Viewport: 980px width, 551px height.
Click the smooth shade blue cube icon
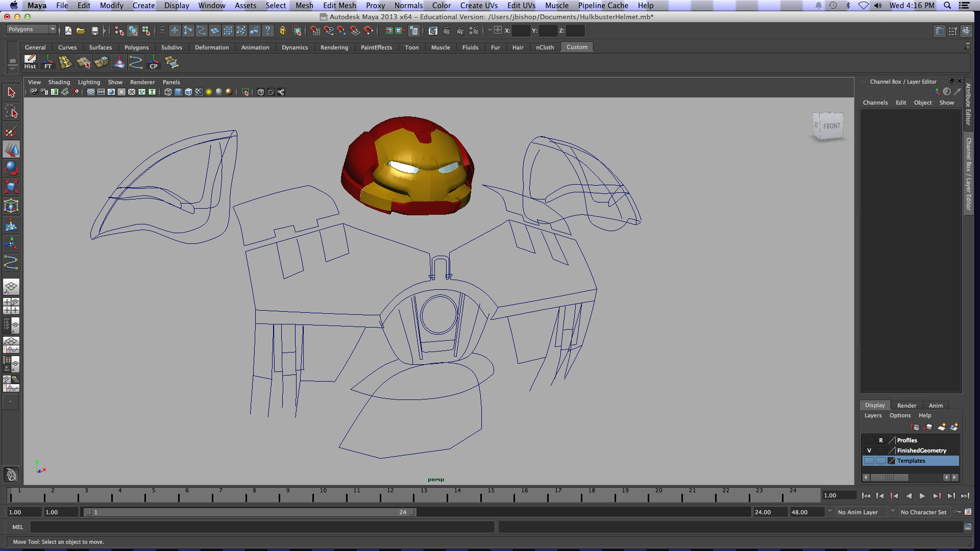coord(178,92)
